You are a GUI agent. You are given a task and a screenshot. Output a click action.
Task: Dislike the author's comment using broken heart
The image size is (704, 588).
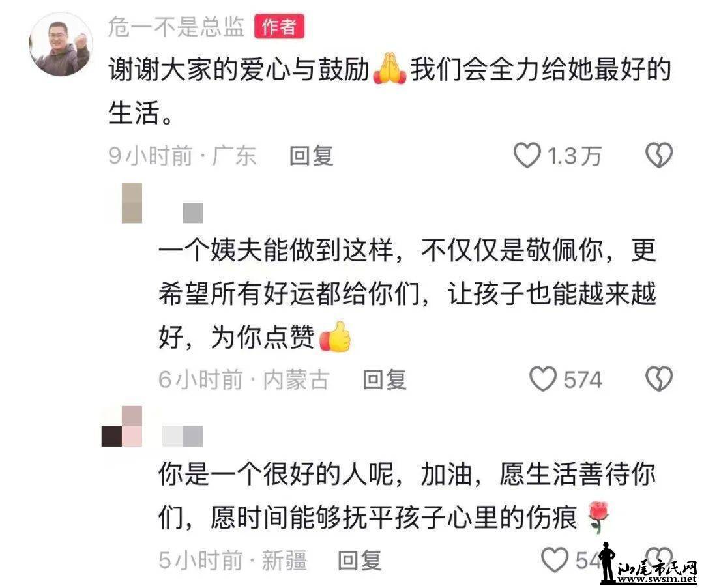pyautogui.click(x=658, y=155)
